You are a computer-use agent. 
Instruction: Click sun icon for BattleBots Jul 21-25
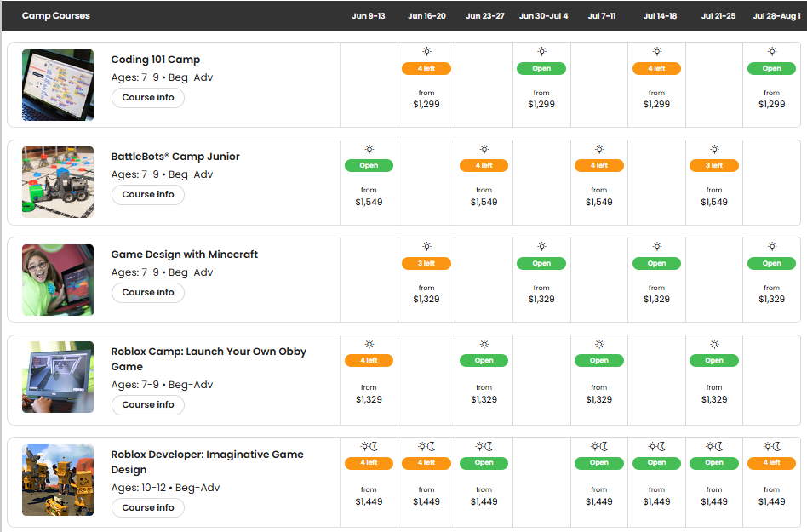tap(714, 149)
